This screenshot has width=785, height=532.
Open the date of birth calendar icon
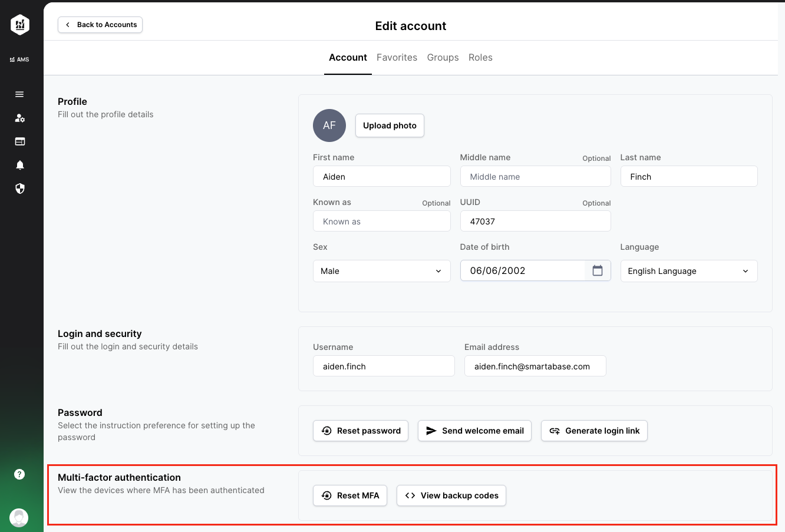(598, 270)
